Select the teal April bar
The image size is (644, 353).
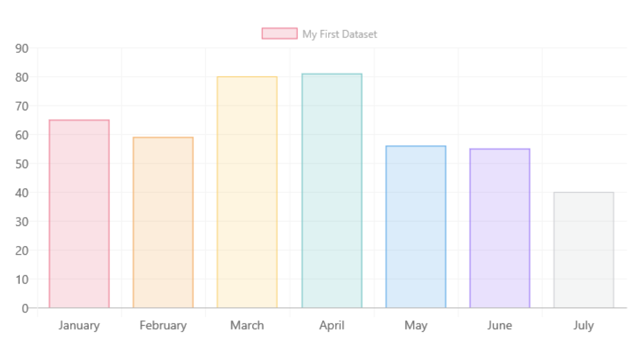[332, 191]
